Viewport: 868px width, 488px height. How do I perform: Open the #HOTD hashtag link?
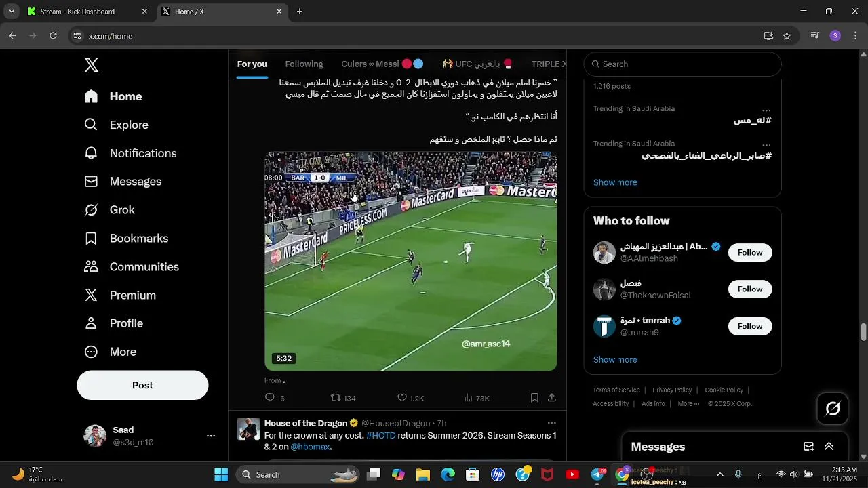point(380,435)
